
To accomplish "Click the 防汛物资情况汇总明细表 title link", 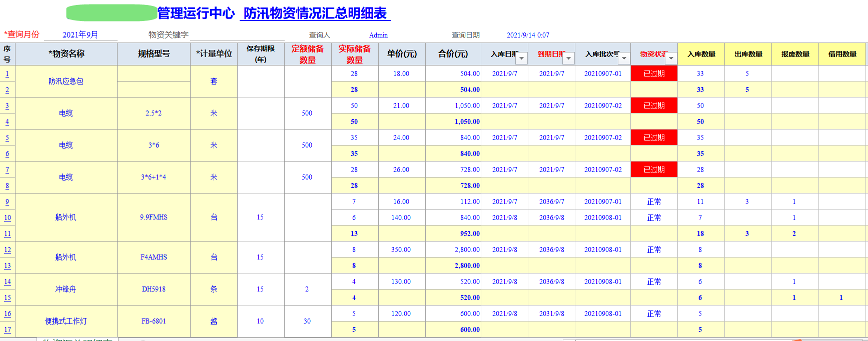I will [x=315, y=13].
